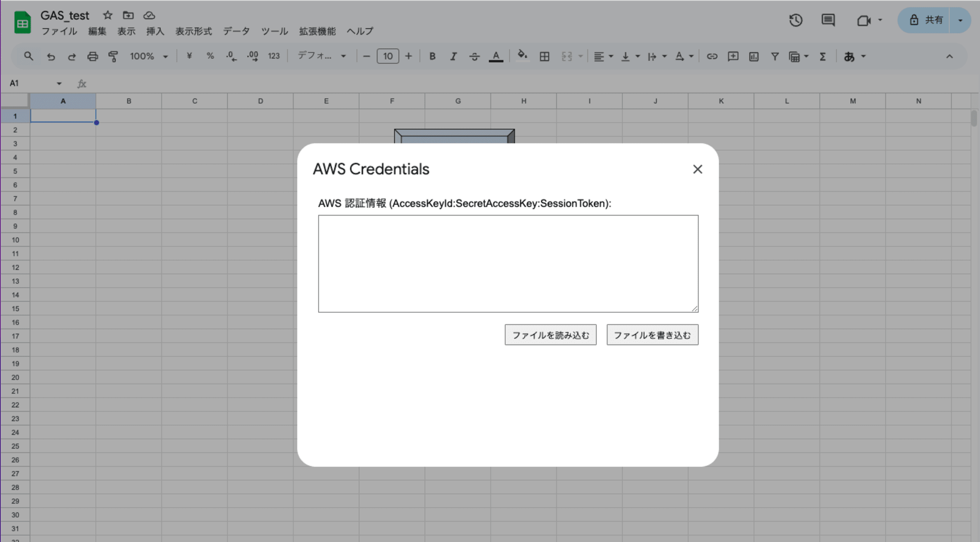Insert a link

pos(712,56)
